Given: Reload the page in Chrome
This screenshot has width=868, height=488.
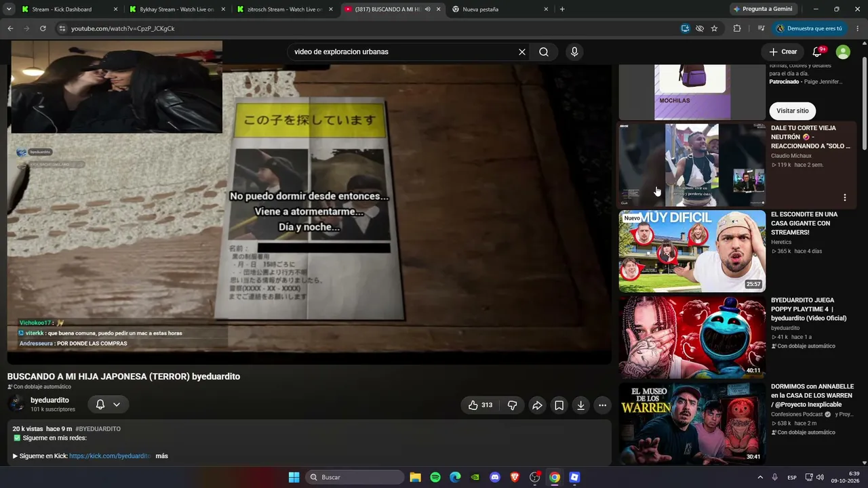Looking at the screenshot, I should [43, 28].
